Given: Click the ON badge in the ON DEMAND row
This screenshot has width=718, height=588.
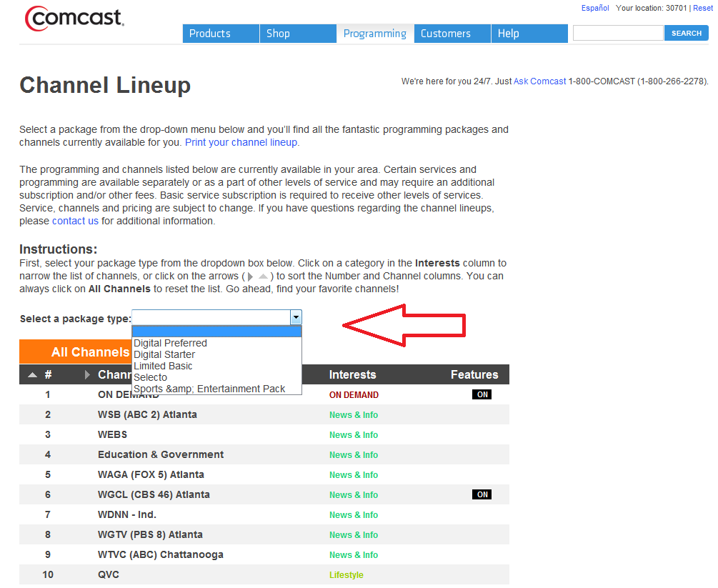Looking at the screenshot, I should (482, 395).
